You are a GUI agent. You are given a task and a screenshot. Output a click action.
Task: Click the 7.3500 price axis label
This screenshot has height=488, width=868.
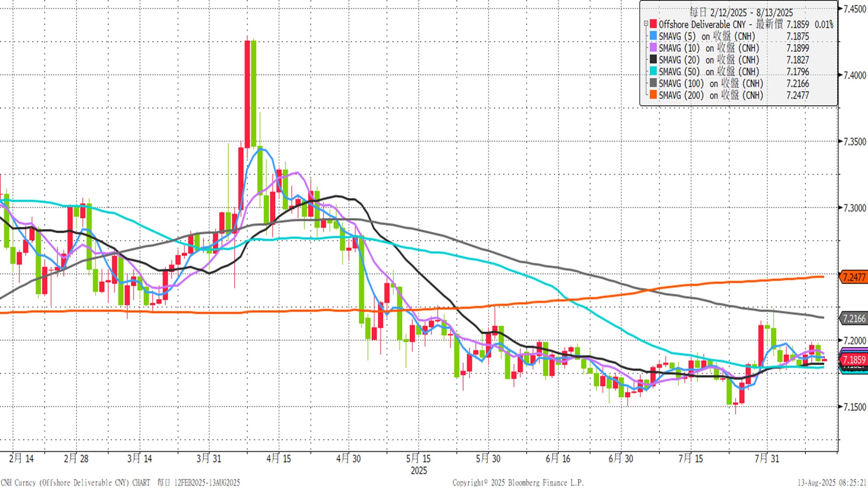[x=855, y=142]
